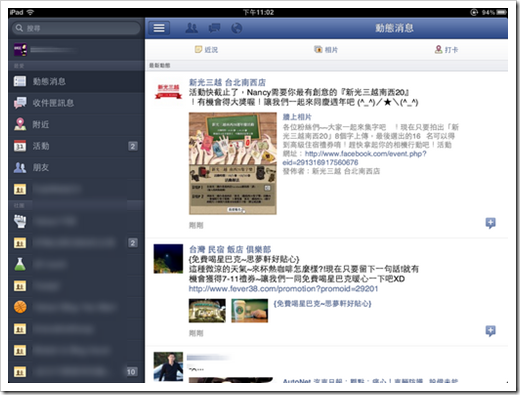520x395 pixels.
Task: Open the sidebar group row with badge 2
Action: pyautogui.click(x=77, y=243)
